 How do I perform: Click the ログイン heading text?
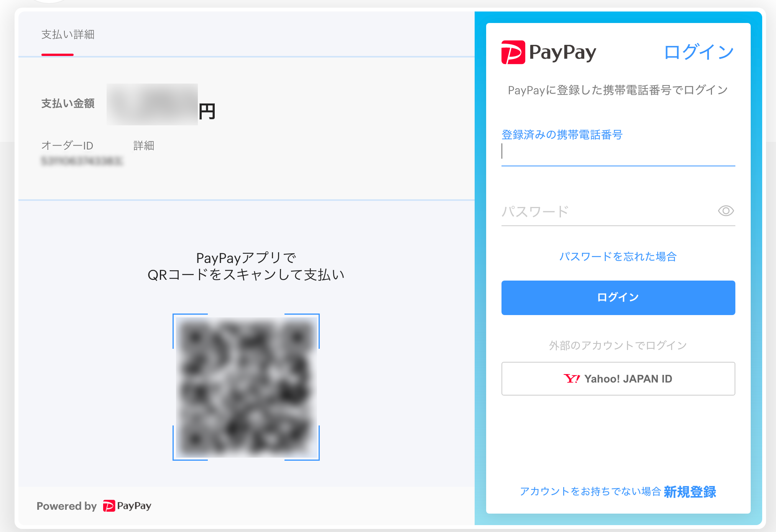click(x=699, y=52)
